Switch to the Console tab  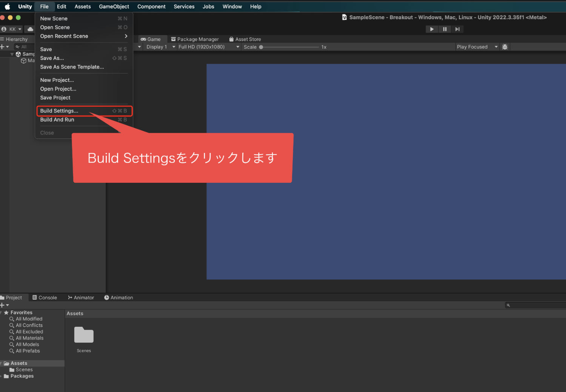coord(45,297)
